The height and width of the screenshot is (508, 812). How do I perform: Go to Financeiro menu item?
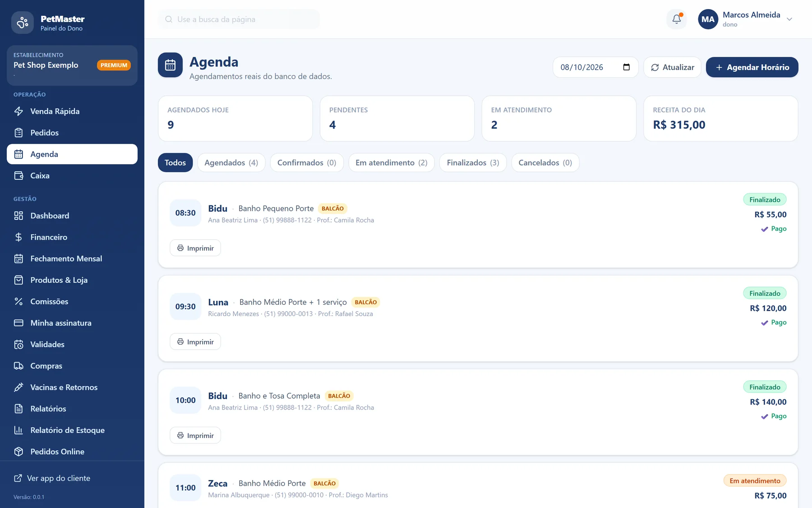point(72,237)
